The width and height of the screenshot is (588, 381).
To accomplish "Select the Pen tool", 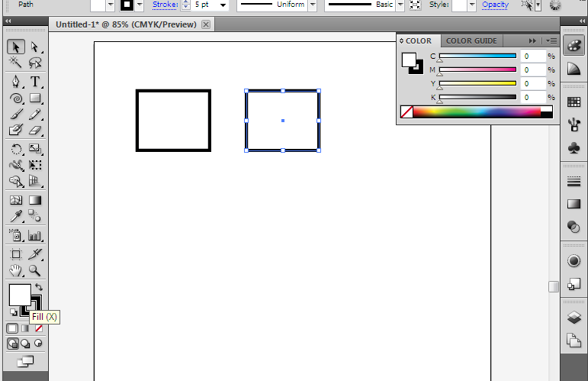I will pyautogui.click(x=16, y=82).
